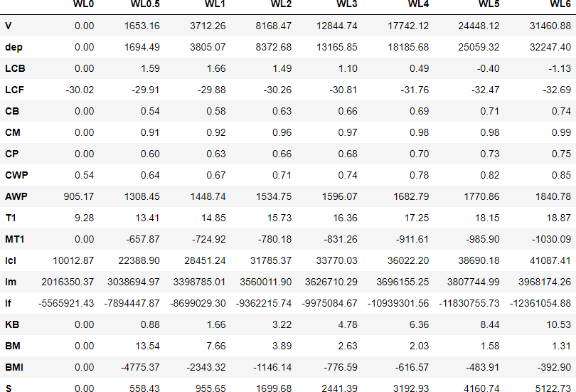576x392 pixels.
Task: Select LCB value -1.13
Action: click(x=560, y=68)
